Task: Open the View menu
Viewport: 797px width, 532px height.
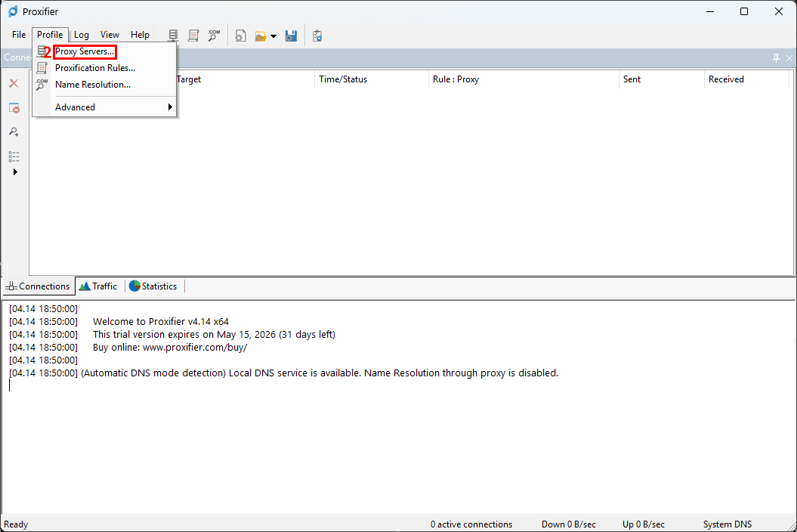Action: tap(110, 35)
